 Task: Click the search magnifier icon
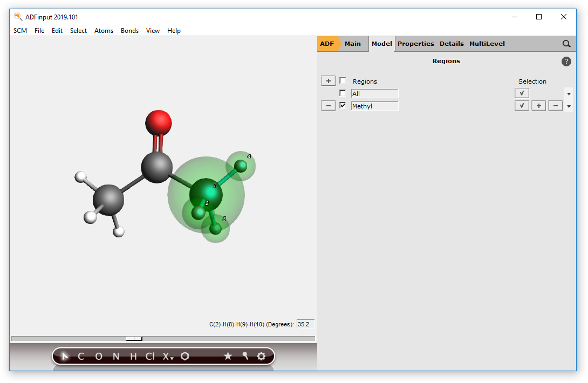tap(566, 44)
